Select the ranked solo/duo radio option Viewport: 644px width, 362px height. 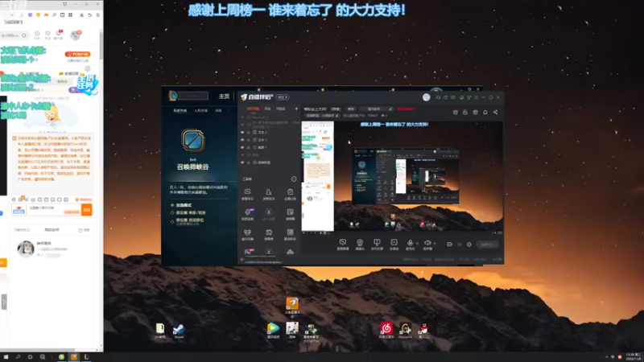tap(172, 212)
